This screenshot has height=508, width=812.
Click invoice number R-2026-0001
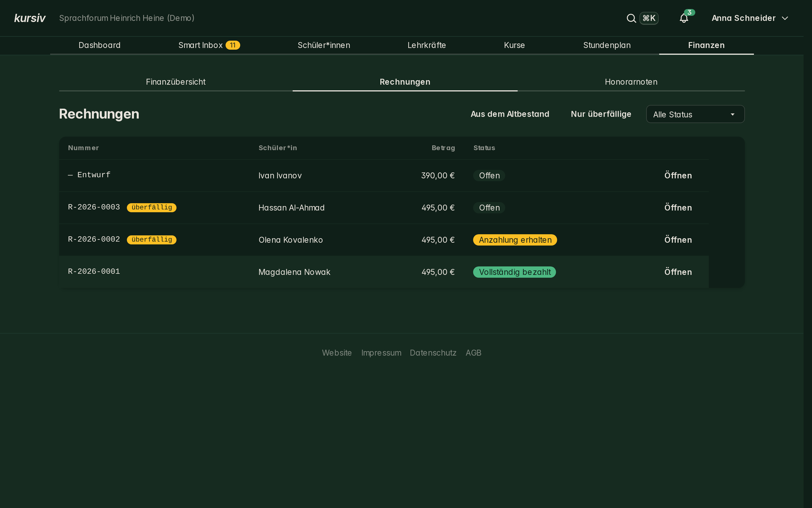coord(94,271)
